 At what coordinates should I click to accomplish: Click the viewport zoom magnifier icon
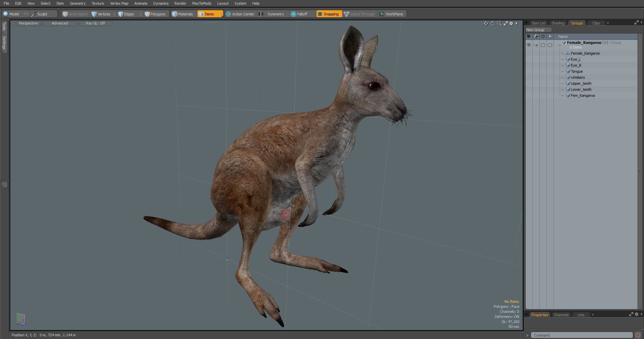point(499,23)
